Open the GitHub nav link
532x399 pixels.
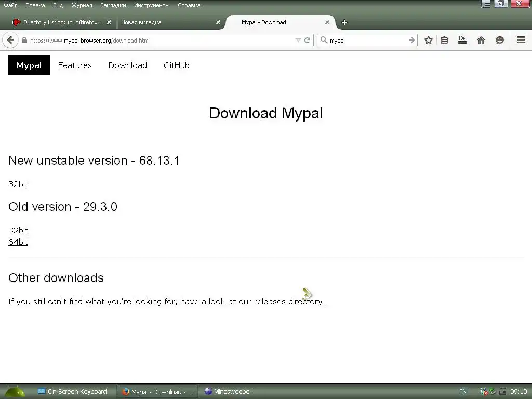point(177,65)
